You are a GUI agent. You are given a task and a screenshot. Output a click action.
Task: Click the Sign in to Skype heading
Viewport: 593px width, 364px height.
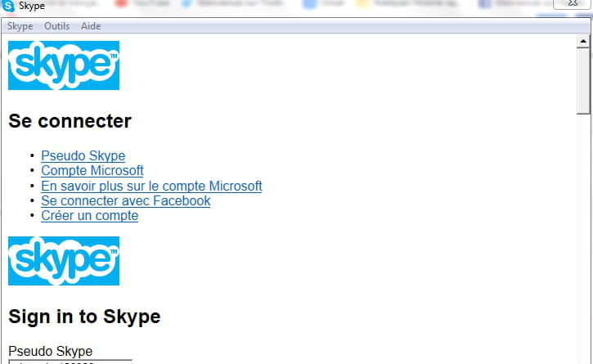click(84, 317)
